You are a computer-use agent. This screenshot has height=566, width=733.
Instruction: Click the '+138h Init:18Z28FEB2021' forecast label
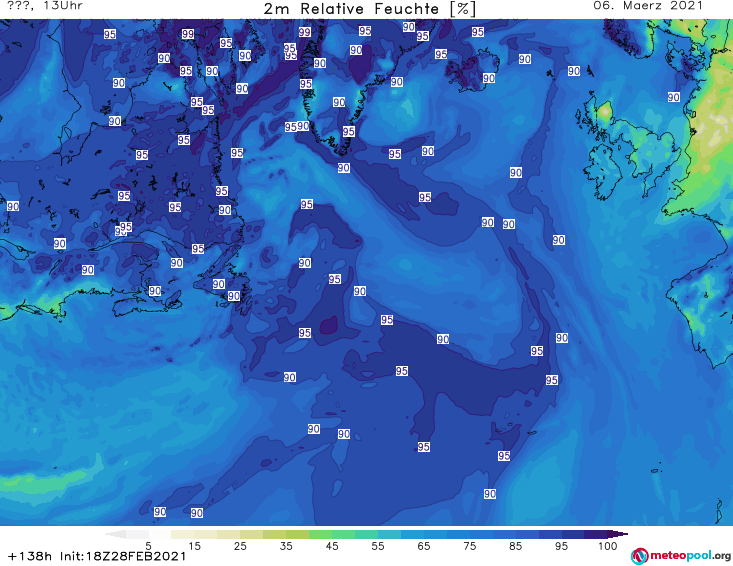coord(97,556)
